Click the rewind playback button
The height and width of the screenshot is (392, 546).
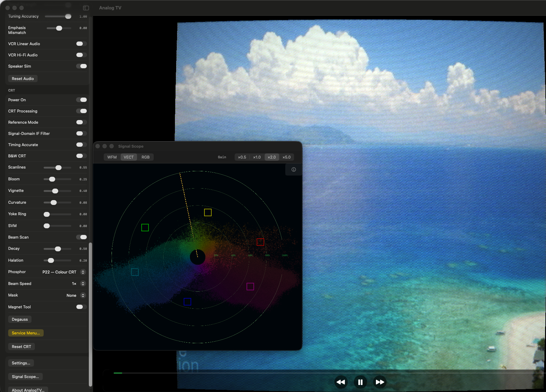click(341, 382)
